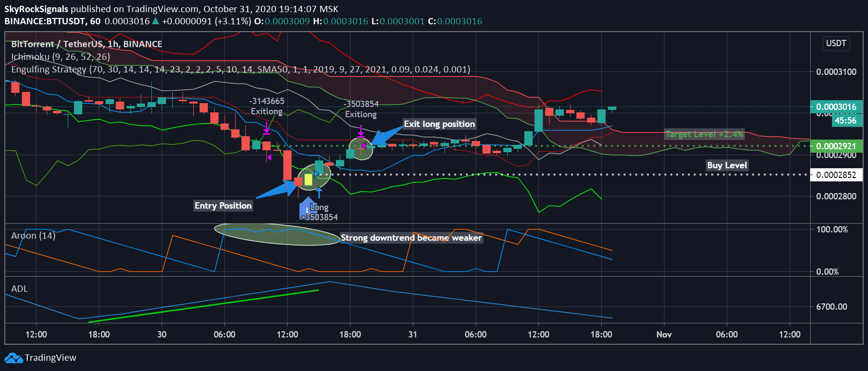The image size is (868, 371).
Task: Click the BitTorrent / TetherUS chart title
Action: click(87, 44)
